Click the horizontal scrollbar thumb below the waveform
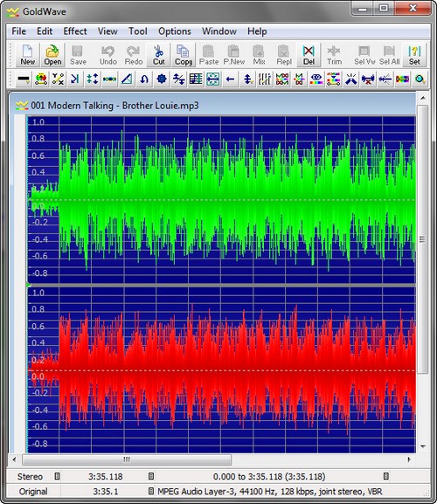The width and height of the screenshot is (437, 504). pyautogui.click(x=127, y=459)
